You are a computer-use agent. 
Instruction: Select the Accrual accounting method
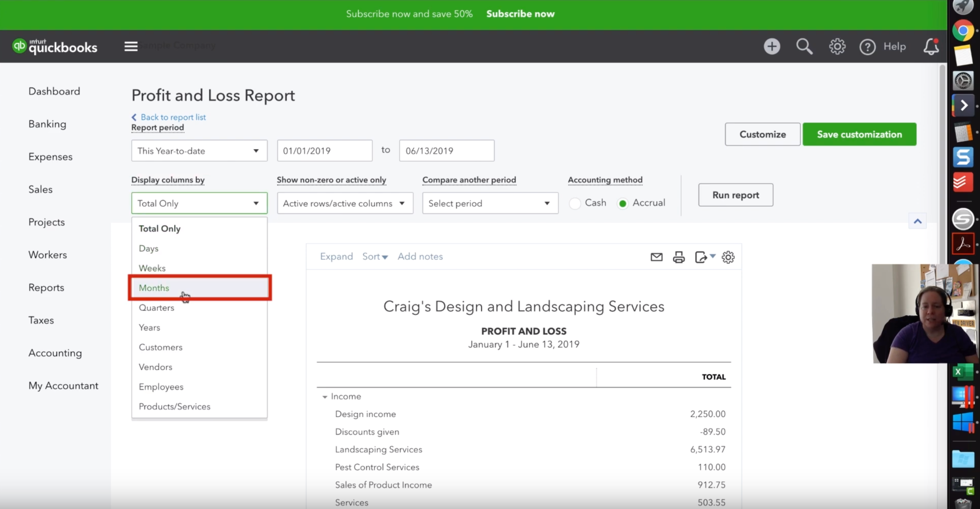[623, 203]
